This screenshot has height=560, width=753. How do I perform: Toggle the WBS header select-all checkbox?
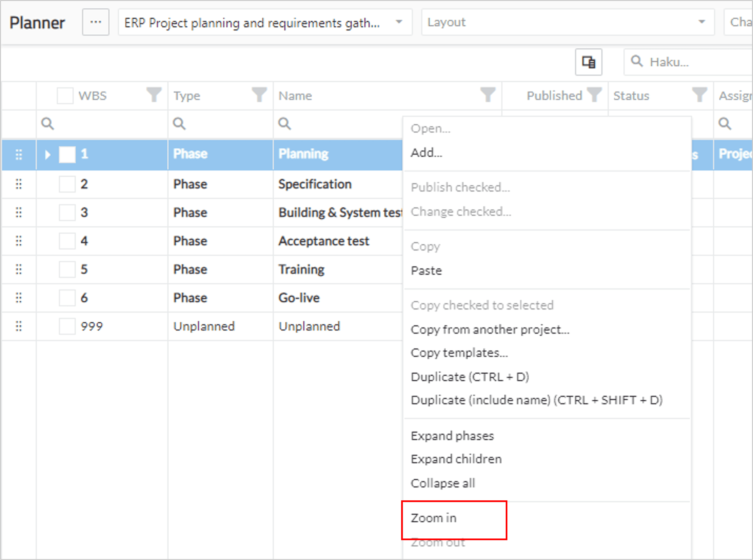[65, 96]
